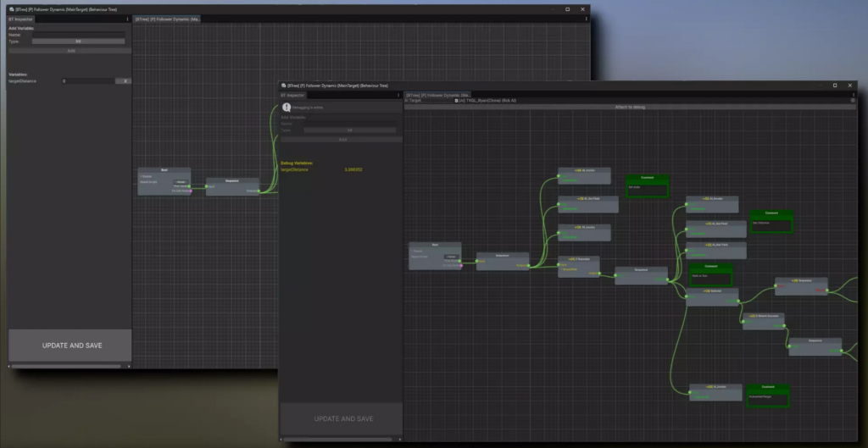Open the kebab menu of back BT Inspector
868x448 pixels.
tap(127, 19)
